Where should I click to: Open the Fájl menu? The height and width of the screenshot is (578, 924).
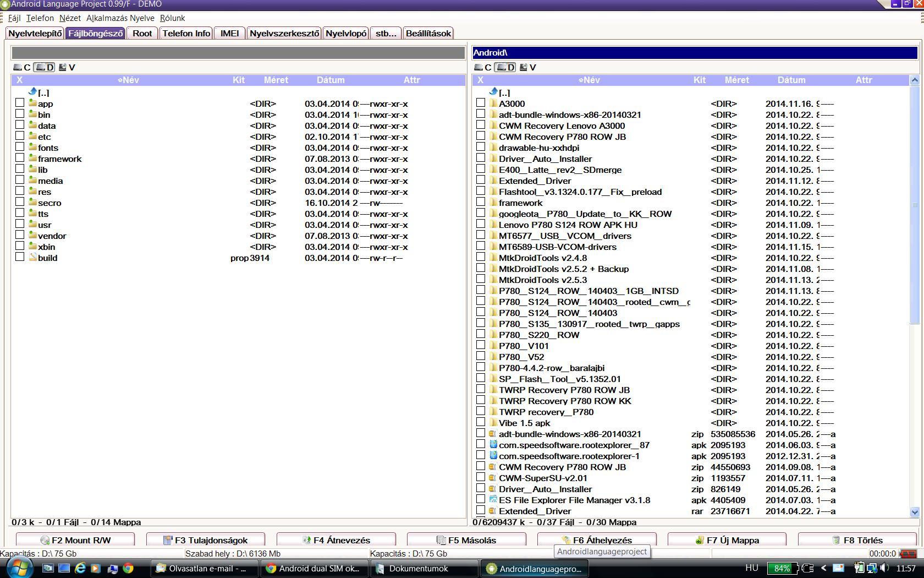pyautogui.click(x=14, y=18)
